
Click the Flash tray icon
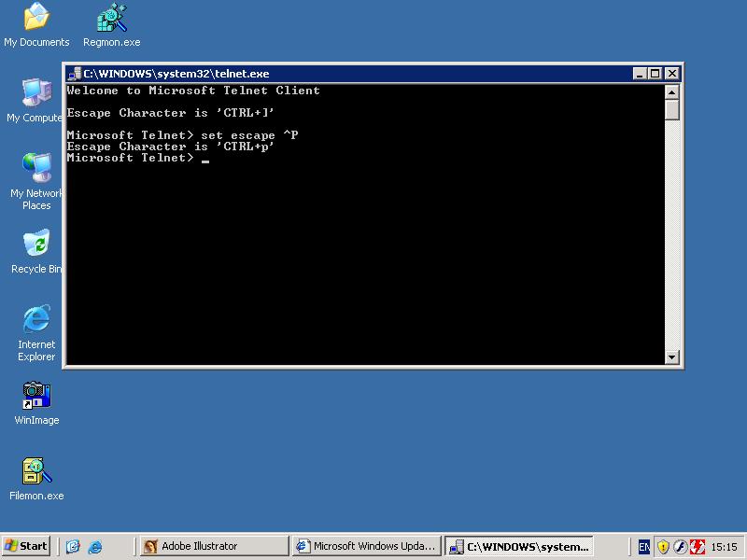click(x=680, y=547)
